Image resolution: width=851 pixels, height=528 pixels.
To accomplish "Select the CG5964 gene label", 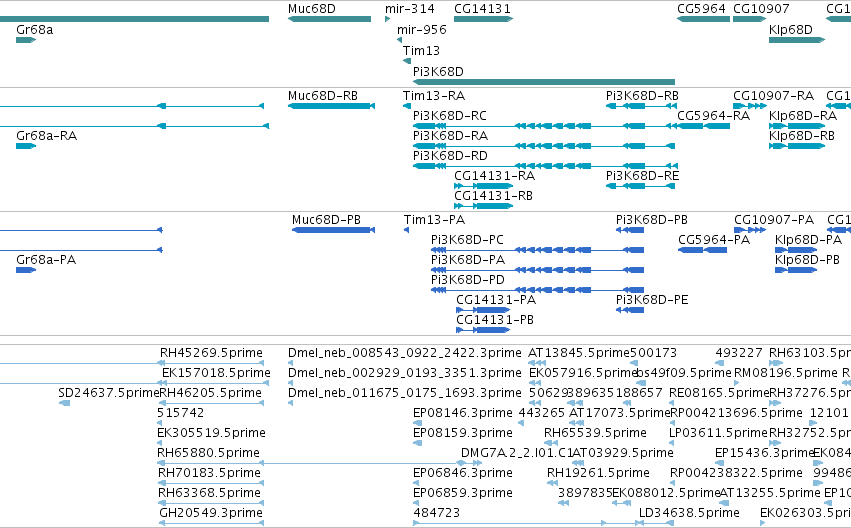I will tap(701, 9).
